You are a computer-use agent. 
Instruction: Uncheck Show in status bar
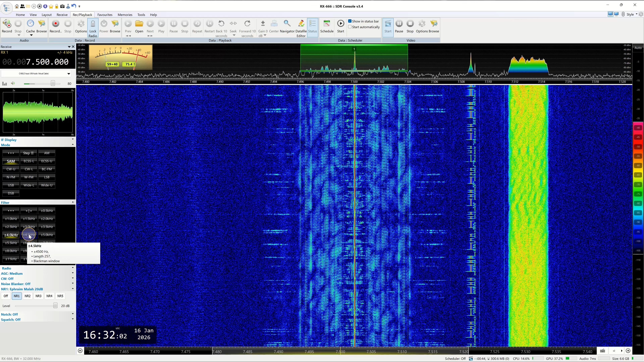[x=350, y=21]
